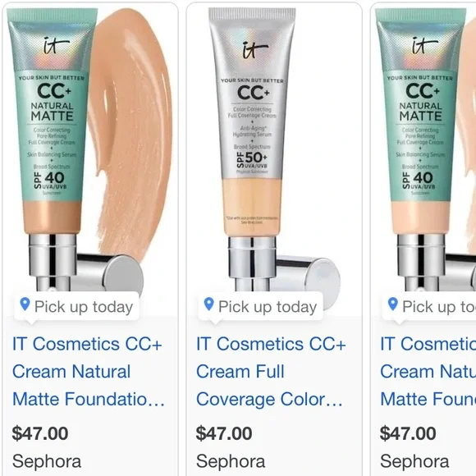Open IT Cosmetics CC+ Cream Natural Matte link
Viewport: 476px width, 476px height.
pyautogui.click(x=89, y=372)
